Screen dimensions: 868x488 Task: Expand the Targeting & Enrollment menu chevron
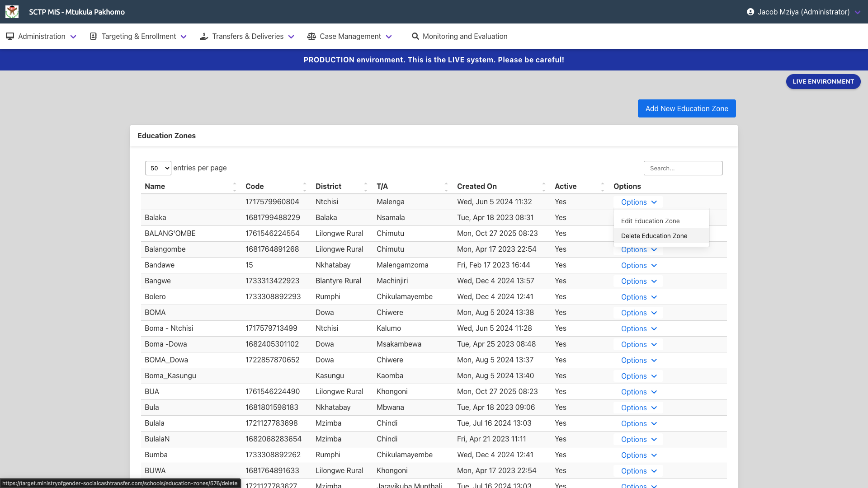[x=184, y=37]
